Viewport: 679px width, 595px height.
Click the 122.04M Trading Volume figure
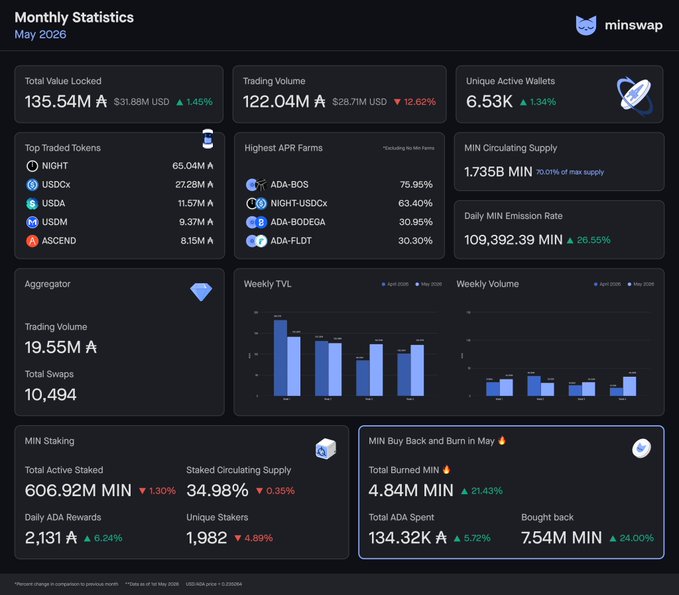click(x=284, y=102)
